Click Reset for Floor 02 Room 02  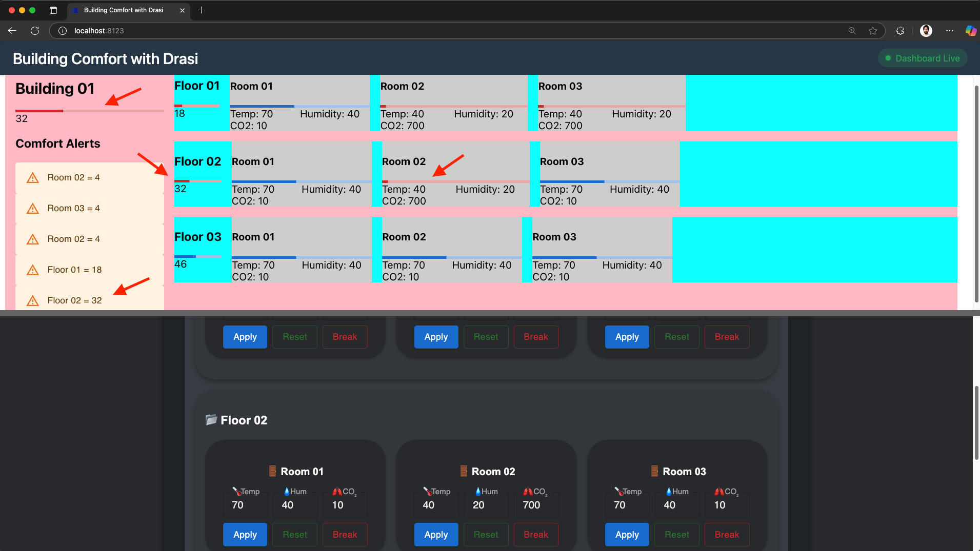click(x=485, y=534)
